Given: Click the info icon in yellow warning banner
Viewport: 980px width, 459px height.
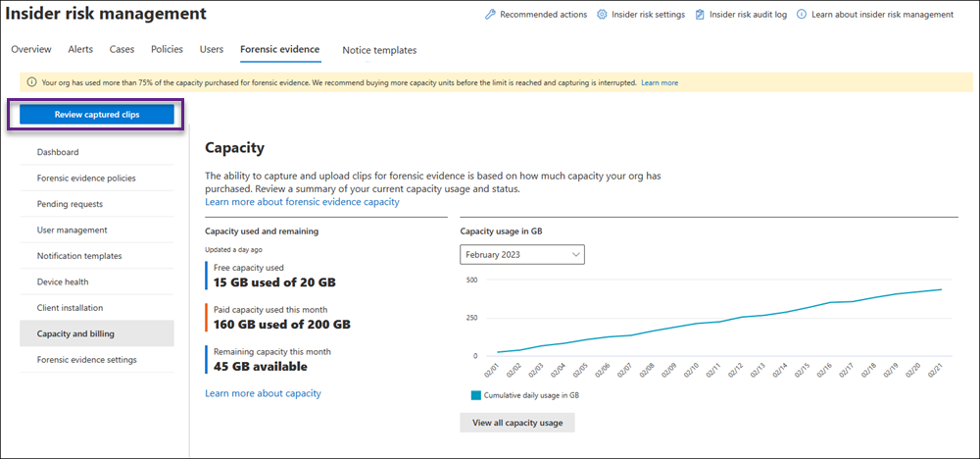Looking at the screenshot, I should (x=31, y=83).
